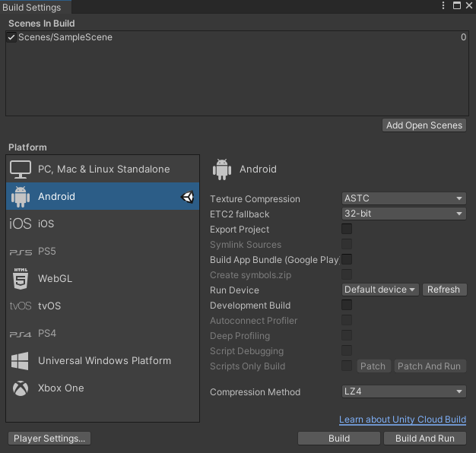Click the tvOS platform icon
476x453 pixels.
point(21,306)
